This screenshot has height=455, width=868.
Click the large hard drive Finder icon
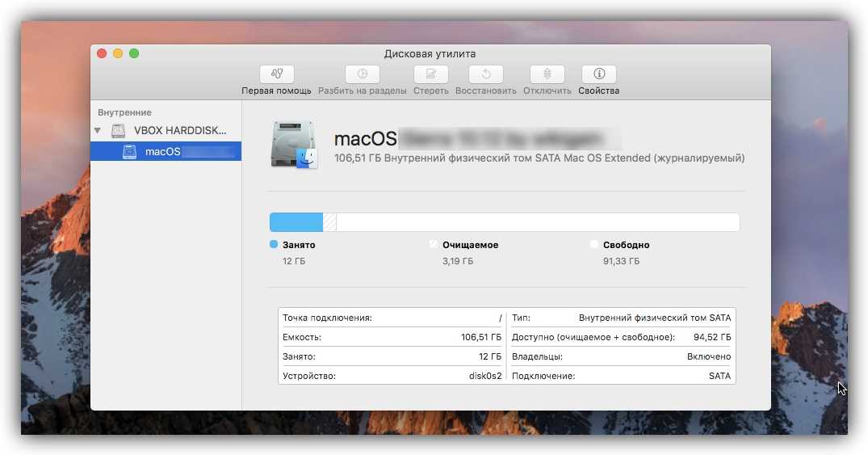tap(294, 145)
